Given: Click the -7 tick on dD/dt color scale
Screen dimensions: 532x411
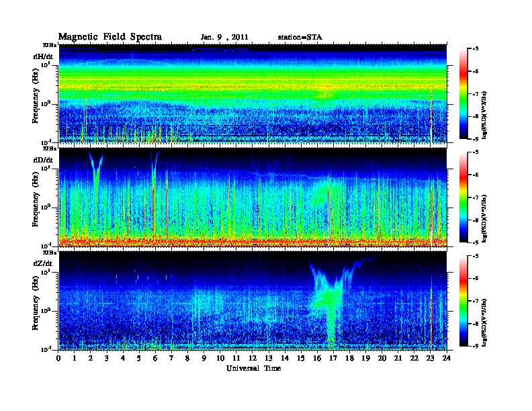Looking at the screenshot, I should pyautogui.click(x=476, y=197).
